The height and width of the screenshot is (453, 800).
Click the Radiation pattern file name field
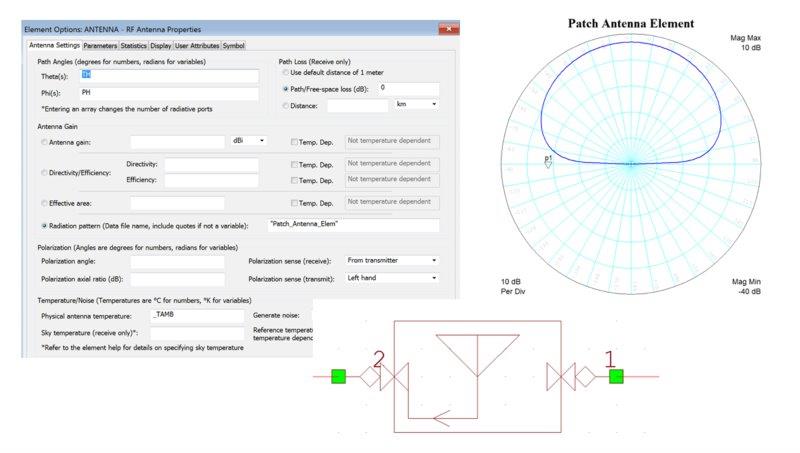[x=353, y=225]
